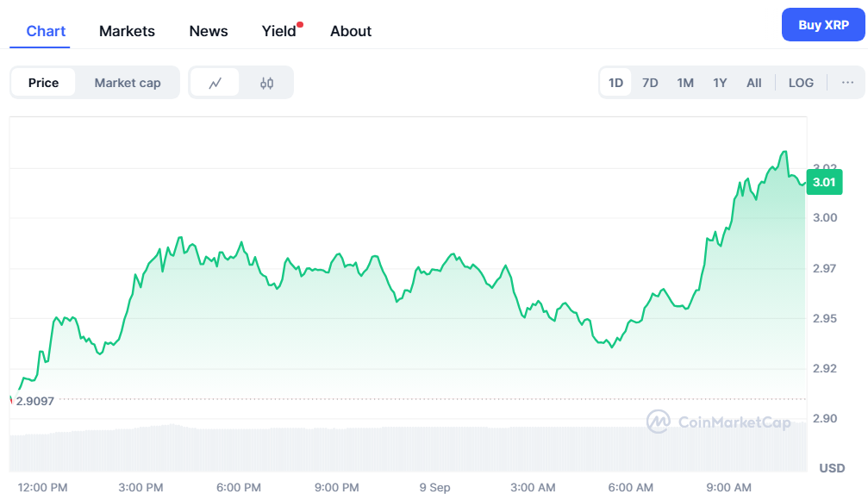Viewport: 868px width, 494px height.
Task: Switch to candlestick chart icon
Action: coord(266,83)
